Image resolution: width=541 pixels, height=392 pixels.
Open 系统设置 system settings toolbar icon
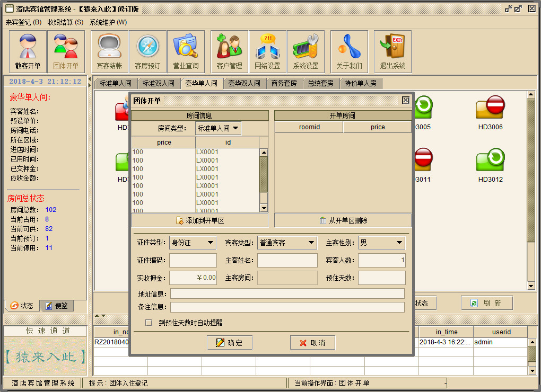click(306, 52)
